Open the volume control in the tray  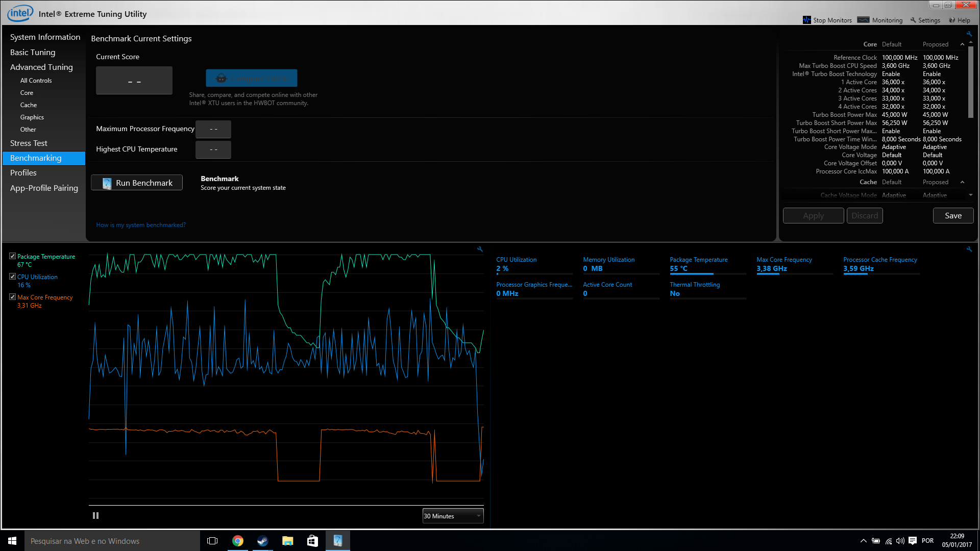[x=900, y=541]
